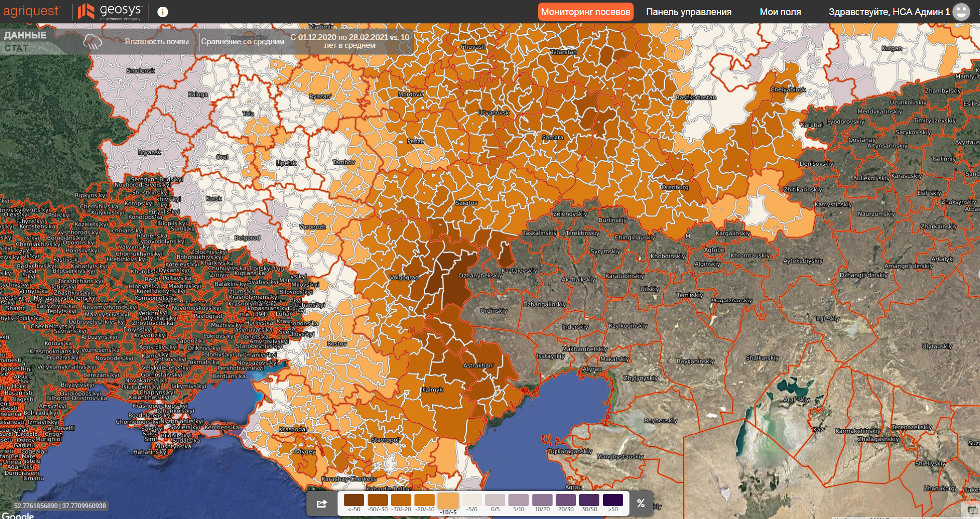
Task: Open the info circle icon
Action: point(163,12)
